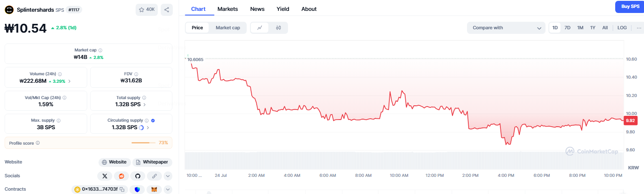This screenshot has width=644, height=194.
Task: Click the ₩10.54 price text
Action: point(26,28)
